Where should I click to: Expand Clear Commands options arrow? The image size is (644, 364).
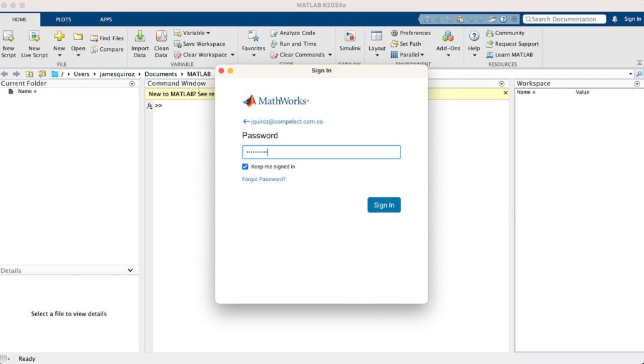(330, 55)
